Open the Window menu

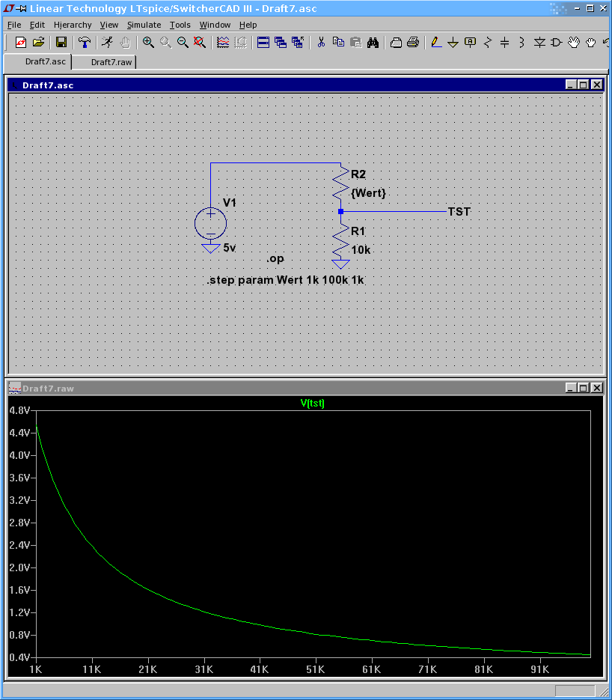[x=215, y=25]
